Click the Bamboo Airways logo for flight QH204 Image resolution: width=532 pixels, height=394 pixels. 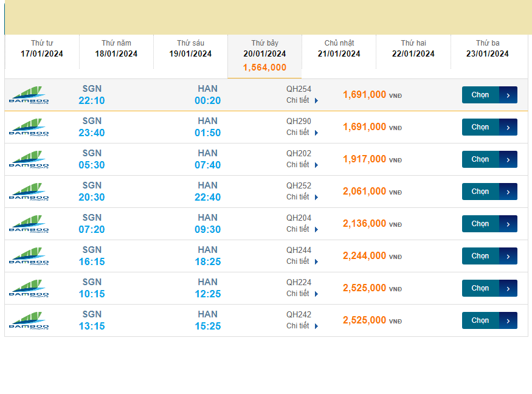29,224
